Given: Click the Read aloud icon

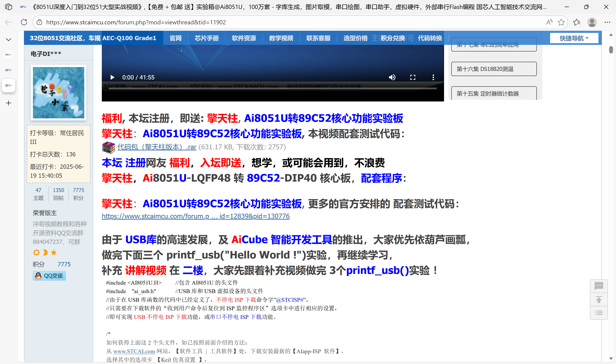Looking at the screenshot, I should pyautogui.click(x=549, y=22).
